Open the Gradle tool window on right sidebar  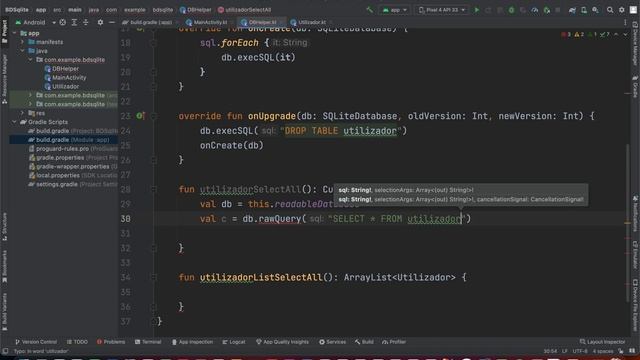pos(635,87)
